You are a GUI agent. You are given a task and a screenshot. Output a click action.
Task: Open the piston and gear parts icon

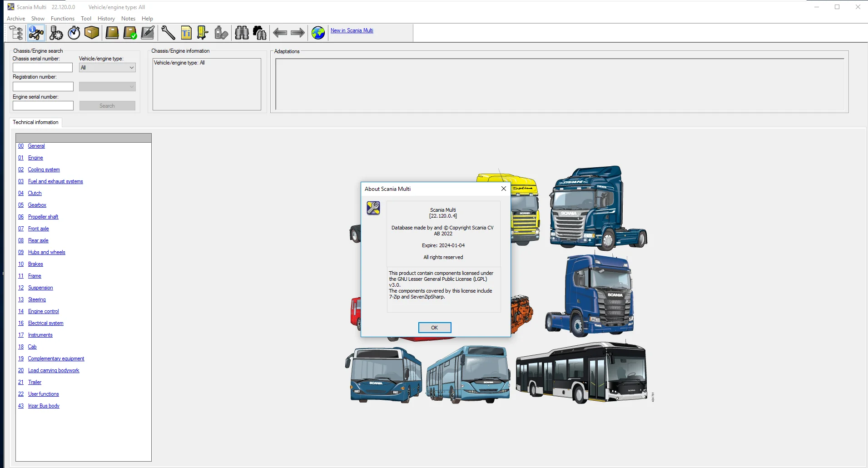(56, 33)
